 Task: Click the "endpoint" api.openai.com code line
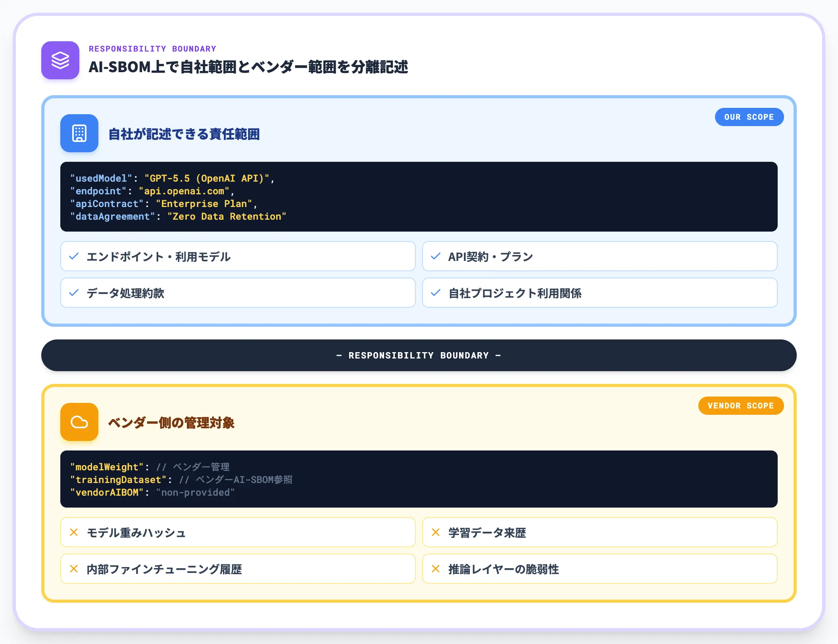(x=152, y=191)
